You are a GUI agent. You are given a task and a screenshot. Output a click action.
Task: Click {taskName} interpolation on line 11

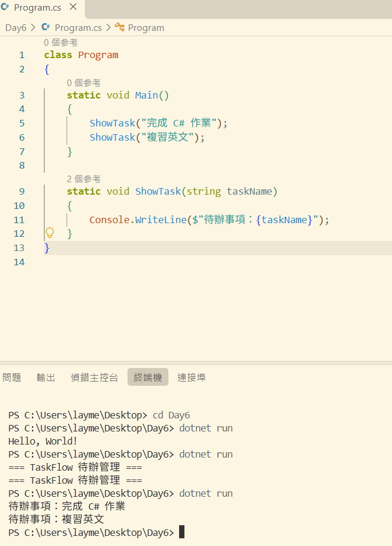coord(284,220)
